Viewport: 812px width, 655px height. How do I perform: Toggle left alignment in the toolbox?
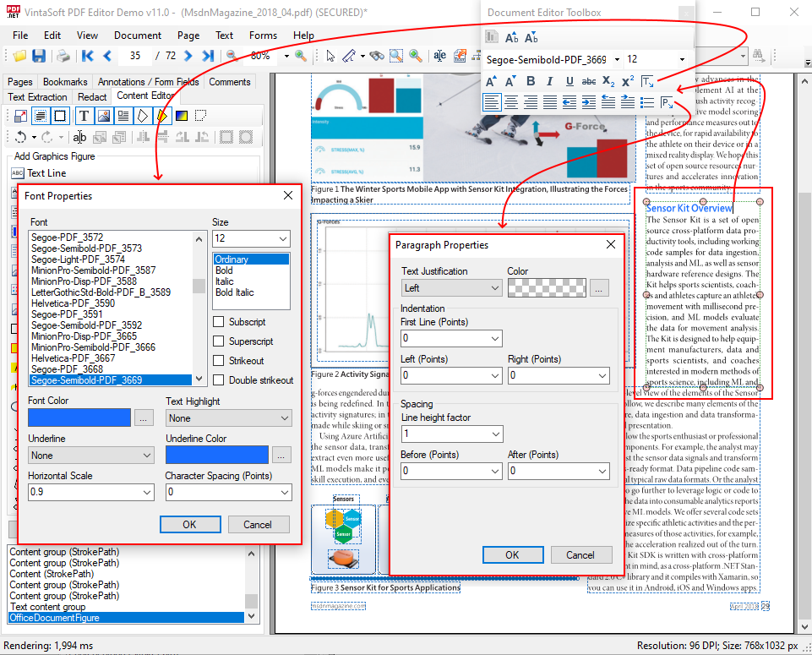(x=492, y=102)
